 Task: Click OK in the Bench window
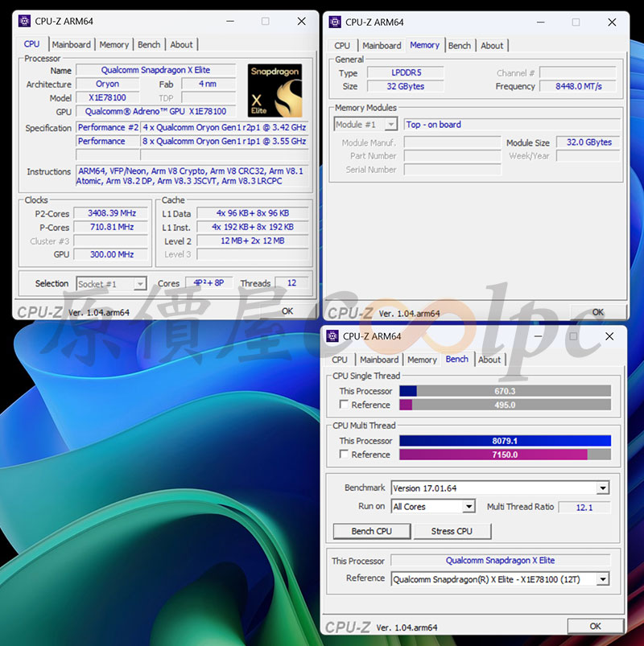(x=596, y=626)
